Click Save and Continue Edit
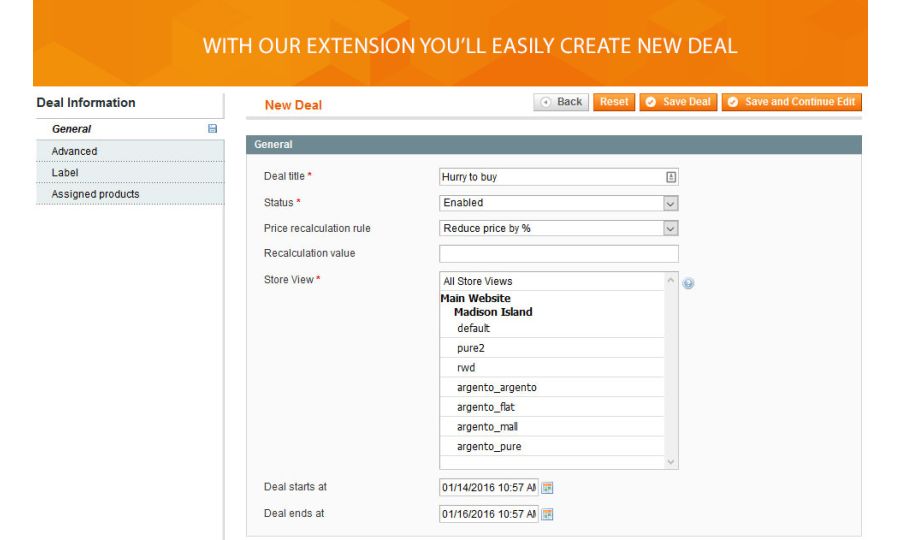Image resolution: width=900 pixels, height=540 pixels. pyautogui.click(x=791, y=102)
